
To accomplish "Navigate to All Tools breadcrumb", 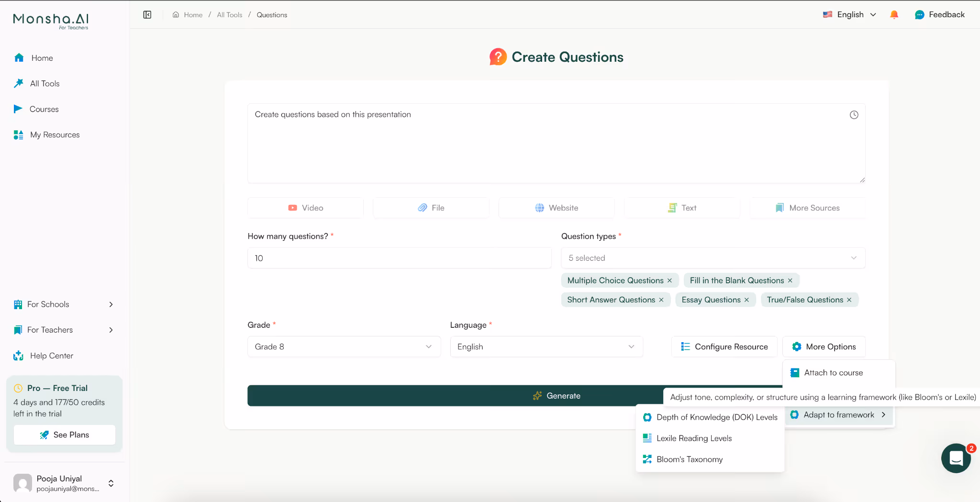I will click(x=229, y=14).
